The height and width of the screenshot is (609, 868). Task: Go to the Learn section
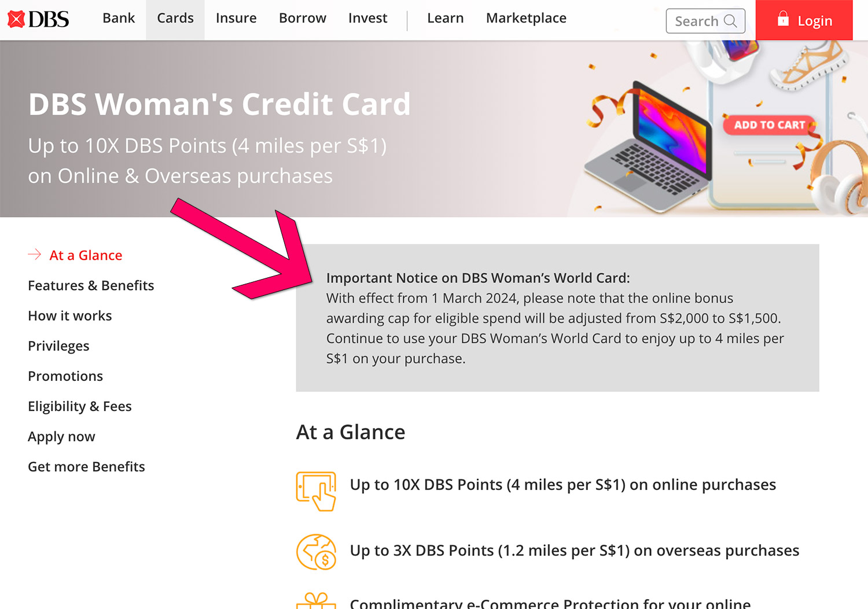click(445, 19)
